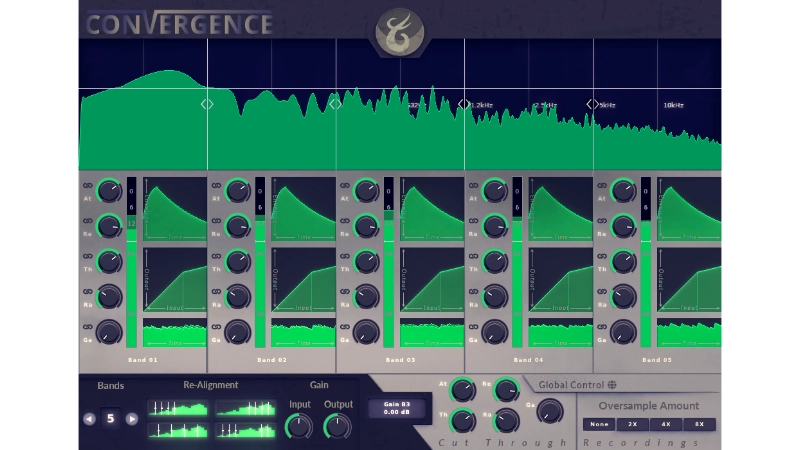Toggle the Release link icon in Band 05
The height and width of the screenshot is (450, 800).
(x=602, y=221)
